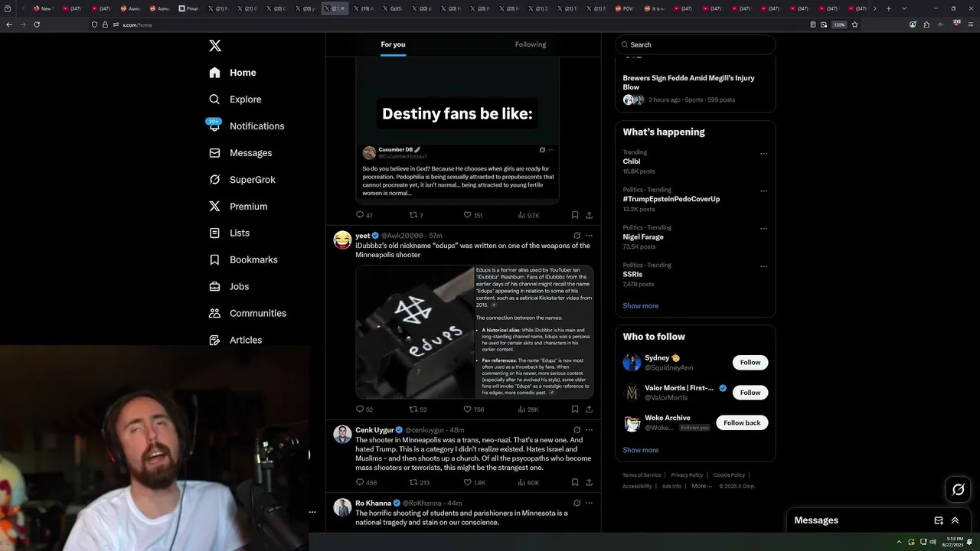
Task: Switch to the For you tab
Action: click(393, 44)
